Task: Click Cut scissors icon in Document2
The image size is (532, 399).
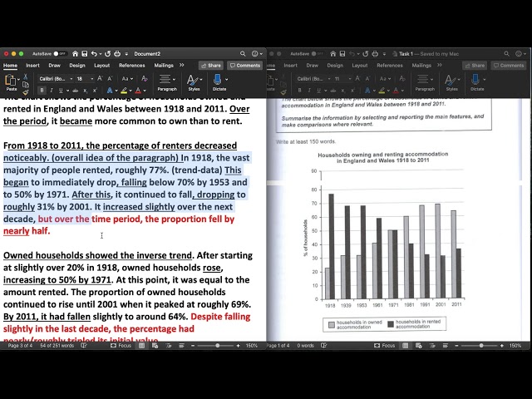Action: point(25,76)
